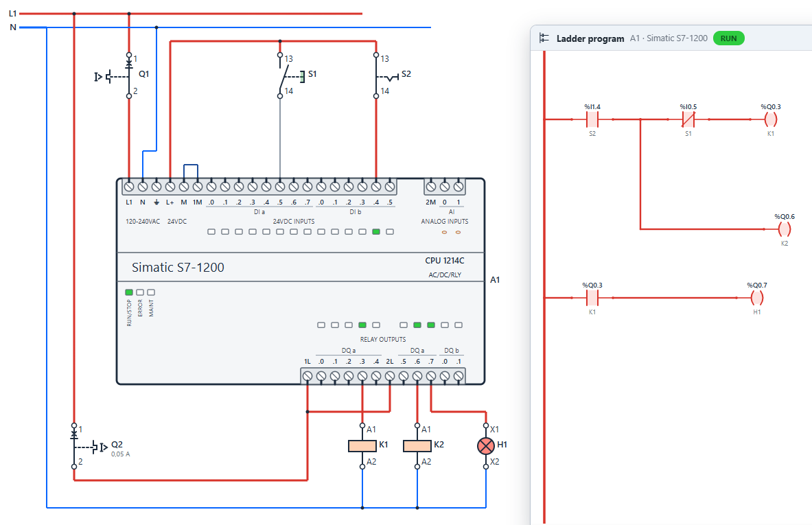
Task: Select the %I0.5 S1 normally-closed contact
Action: [x=688, y=119]
